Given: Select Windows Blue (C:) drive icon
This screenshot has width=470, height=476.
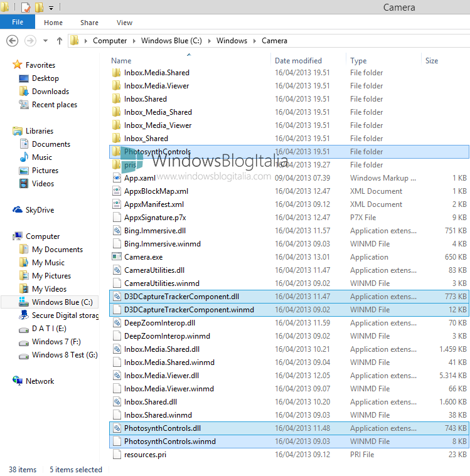Looking at the screenshot, I should point(24,302).
